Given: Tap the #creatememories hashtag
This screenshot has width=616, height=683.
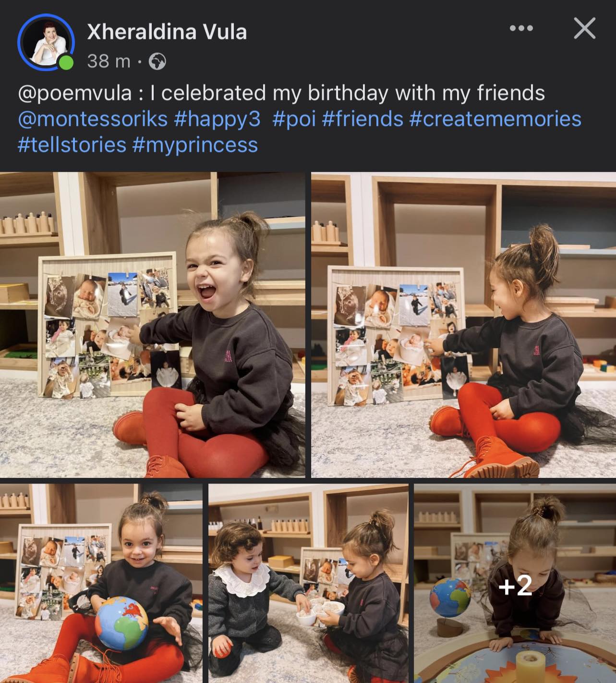Looking at the screenshot, I should click(x=495, y=119).
